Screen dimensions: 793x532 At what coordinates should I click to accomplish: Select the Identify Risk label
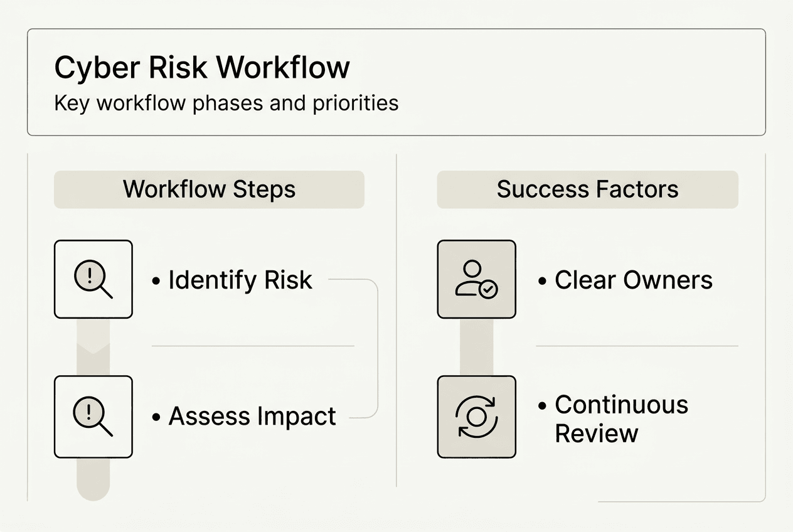240,280
